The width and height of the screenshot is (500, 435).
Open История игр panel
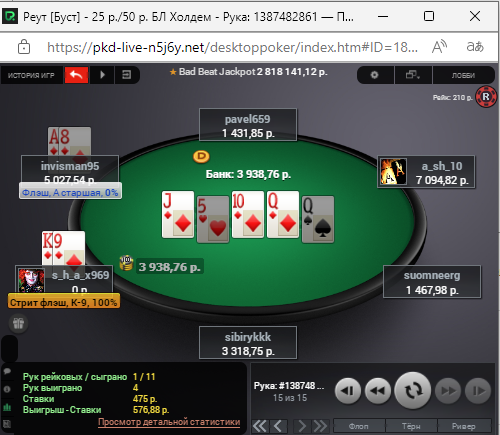coord(31,75)
